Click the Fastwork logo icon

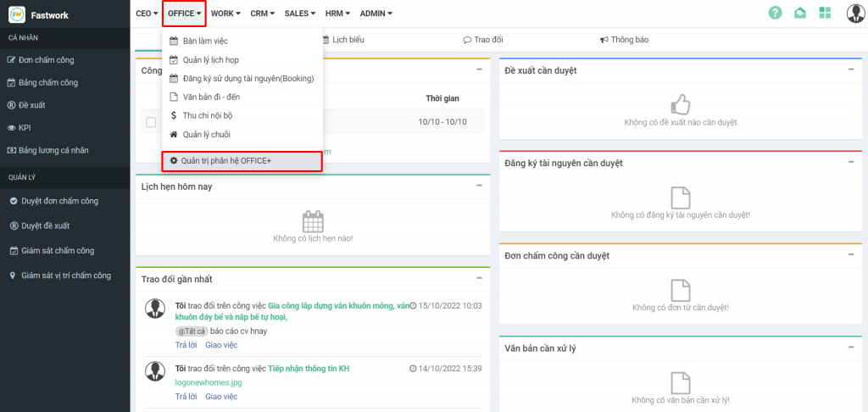(x=17, y=14)
